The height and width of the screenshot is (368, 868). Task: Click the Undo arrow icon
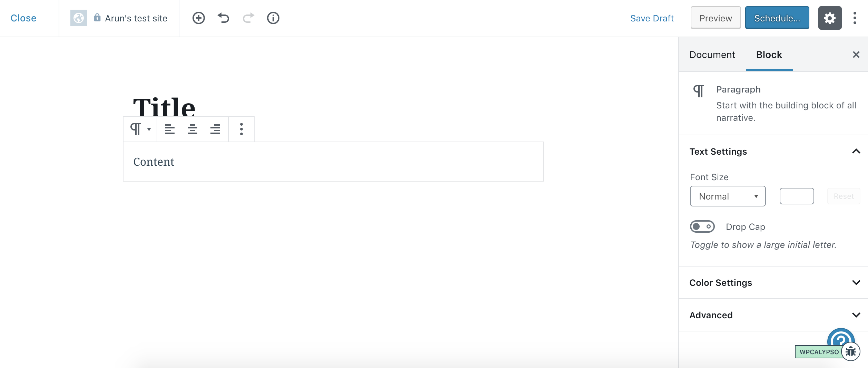click(x=223, y=18)
